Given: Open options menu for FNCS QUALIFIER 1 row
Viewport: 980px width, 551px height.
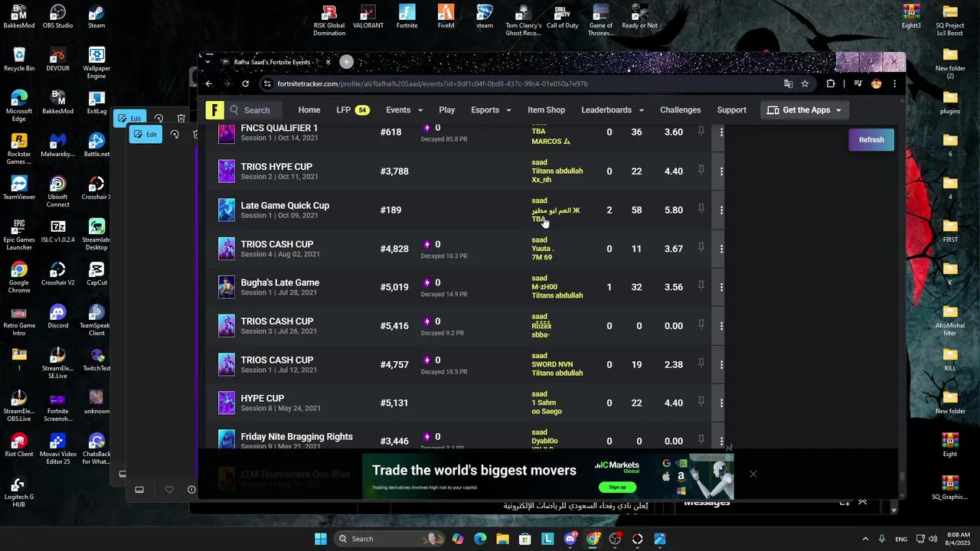Looking at the screenshot, I should click(x=721, y=132).
